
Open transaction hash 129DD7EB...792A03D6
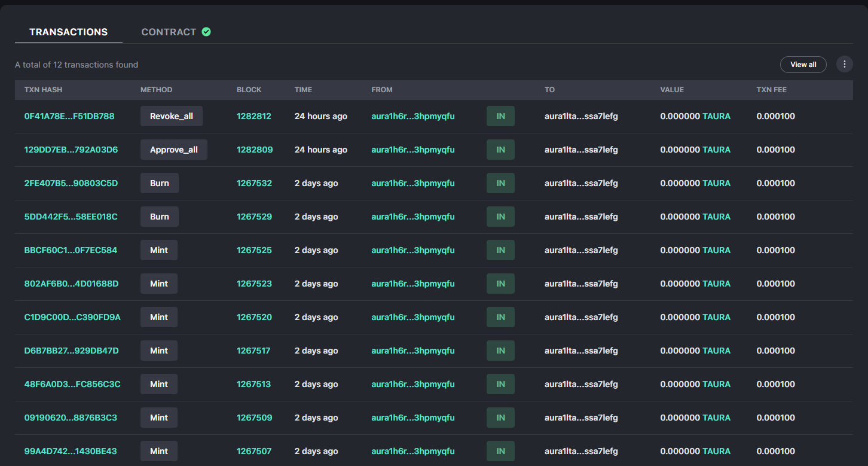[x=71, y=150]
